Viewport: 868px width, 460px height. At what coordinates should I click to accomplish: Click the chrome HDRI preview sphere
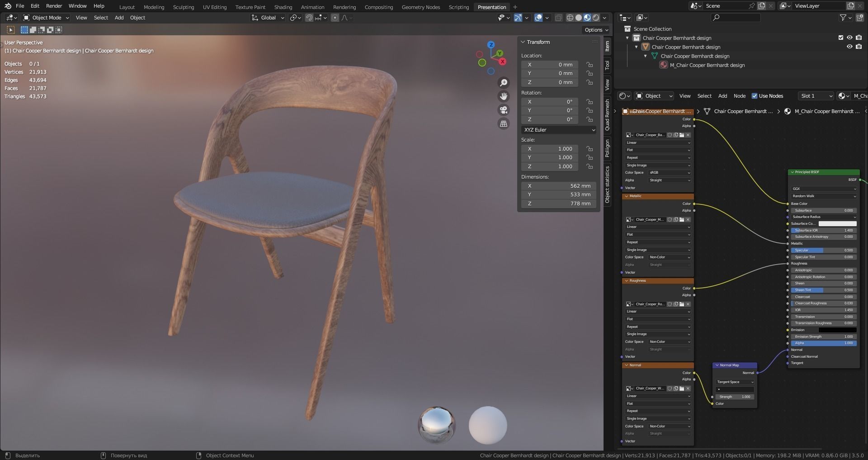(x=437, y=425)
